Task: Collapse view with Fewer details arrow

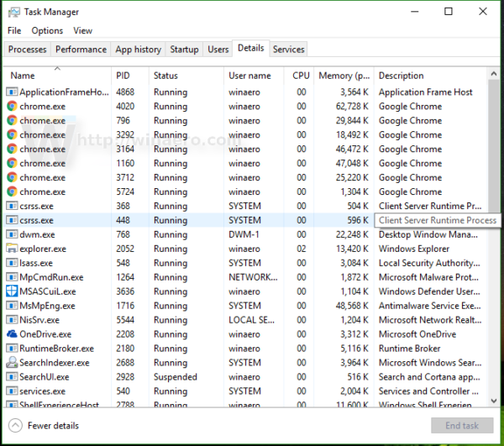Action: coord(15,426)
